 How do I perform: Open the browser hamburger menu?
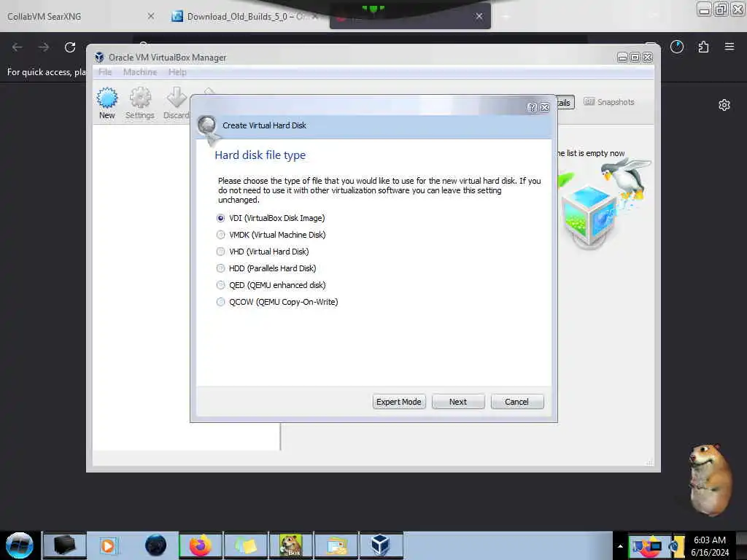pos(729,47)
